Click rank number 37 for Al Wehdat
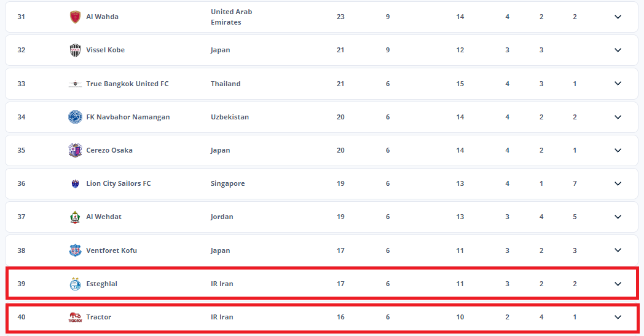The image size is (644, 336). [x=22, y=217]
